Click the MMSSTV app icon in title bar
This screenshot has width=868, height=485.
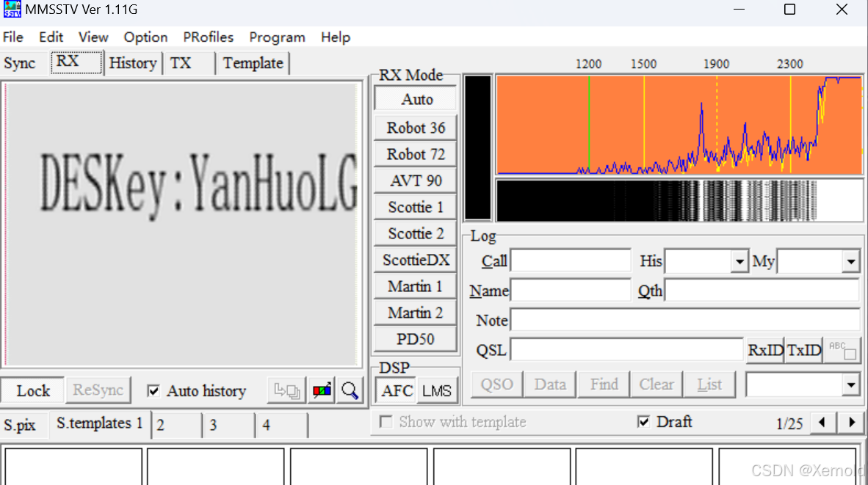[12, 10]
